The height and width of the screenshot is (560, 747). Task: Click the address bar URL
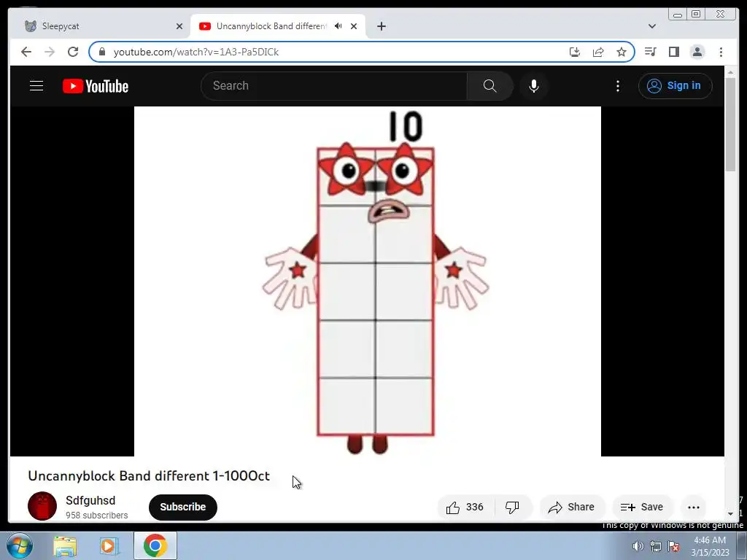coord(196,52)
